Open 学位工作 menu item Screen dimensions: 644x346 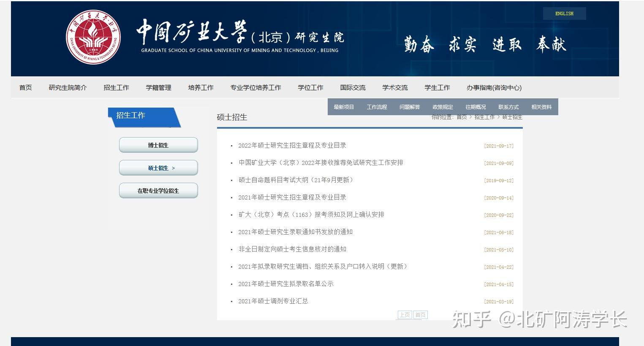click(311, 87)
